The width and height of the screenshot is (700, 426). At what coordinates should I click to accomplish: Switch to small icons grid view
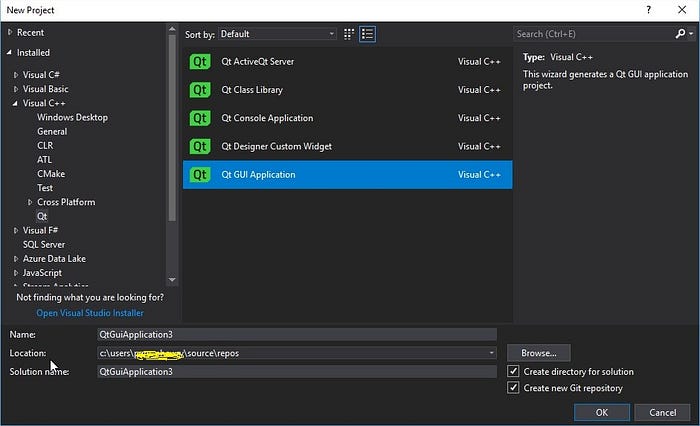coord(349,34)
